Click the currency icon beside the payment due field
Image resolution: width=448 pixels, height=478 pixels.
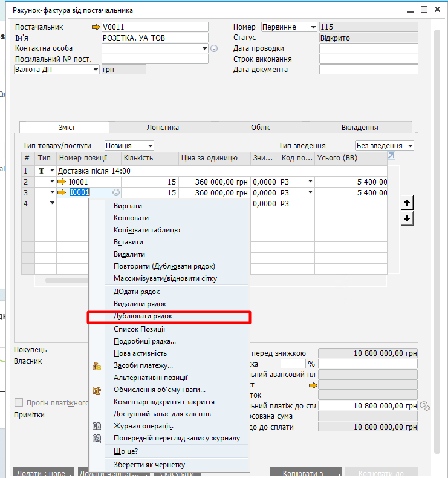tap(424, 405)
